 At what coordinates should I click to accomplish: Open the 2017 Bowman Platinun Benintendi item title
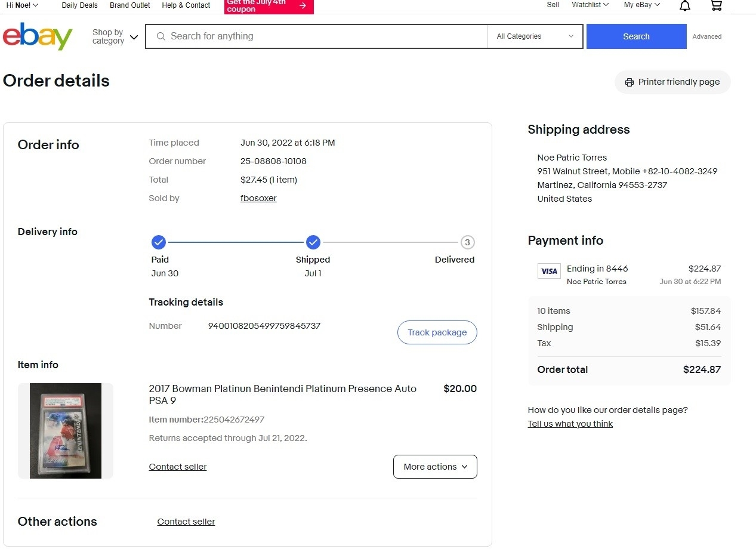pos(283,394)
